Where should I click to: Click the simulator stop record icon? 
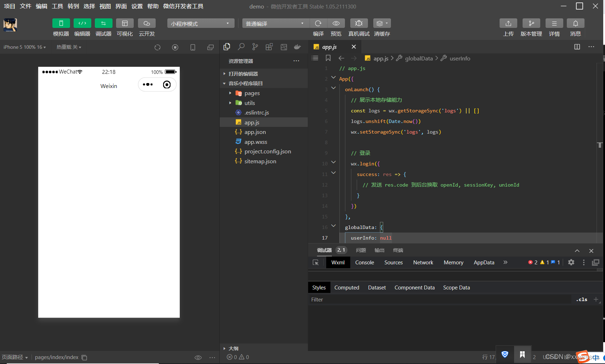tap(175, 47)
